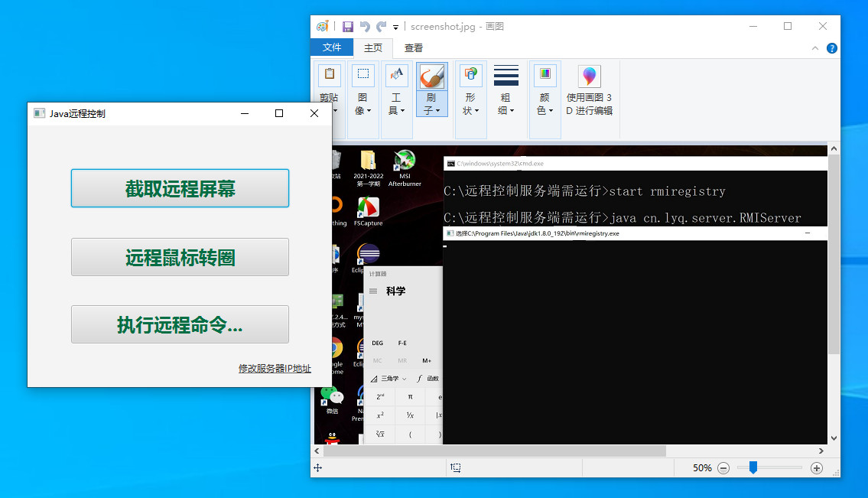The width and height of the screenshot is (868, 498).
Task: Expand the 图像 dropdown arrow
Action: click(x=369, y=111)
